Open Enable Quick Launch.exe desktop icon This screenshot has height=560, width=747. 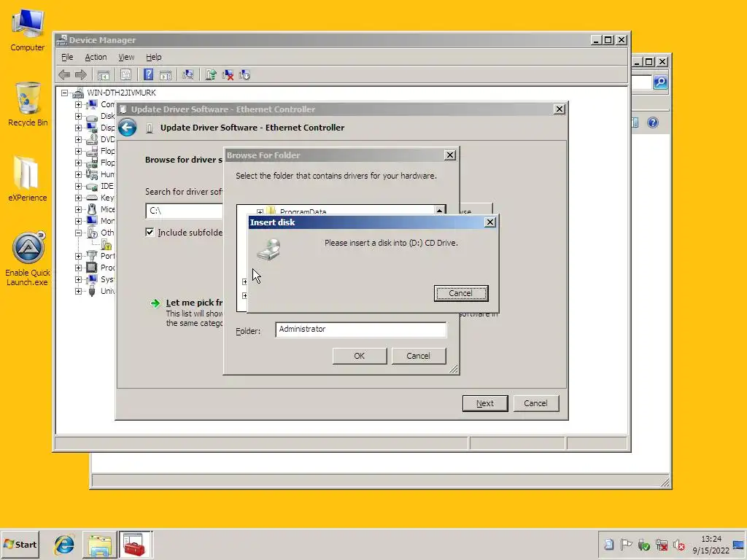[28, 259]
